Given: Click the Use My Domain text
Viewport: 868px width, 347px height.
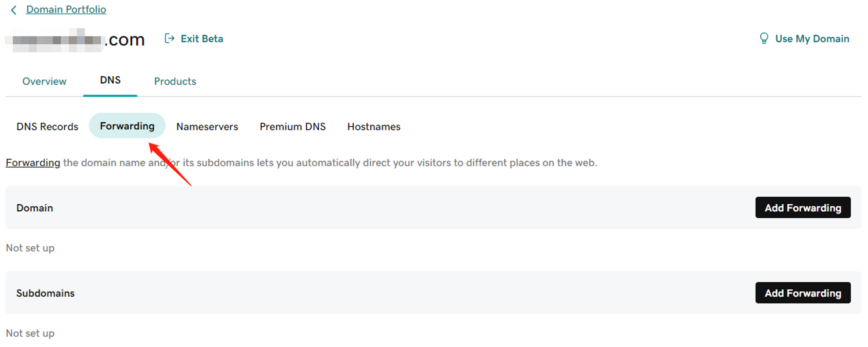Looking at the screenshot, I should pyautogui.click(x=812, y=39).
